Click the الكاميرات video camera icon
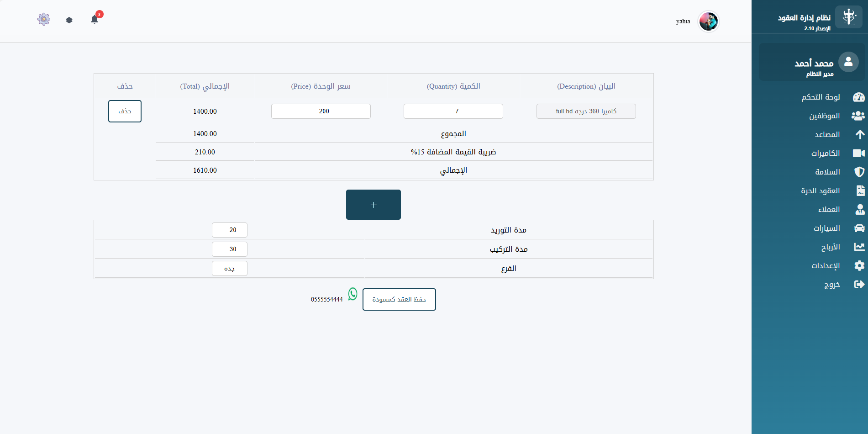Image resolution: width=868 pixels, height=434 pixels. [858, 153]
